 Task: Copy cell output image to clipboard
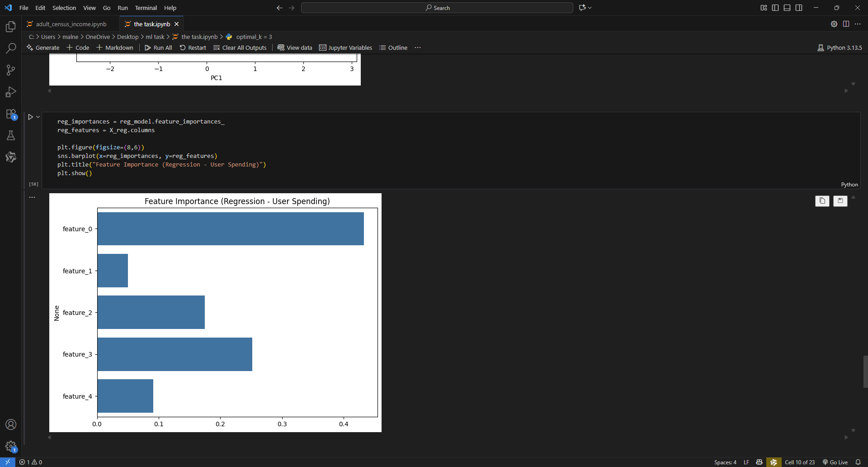[822, 201]
